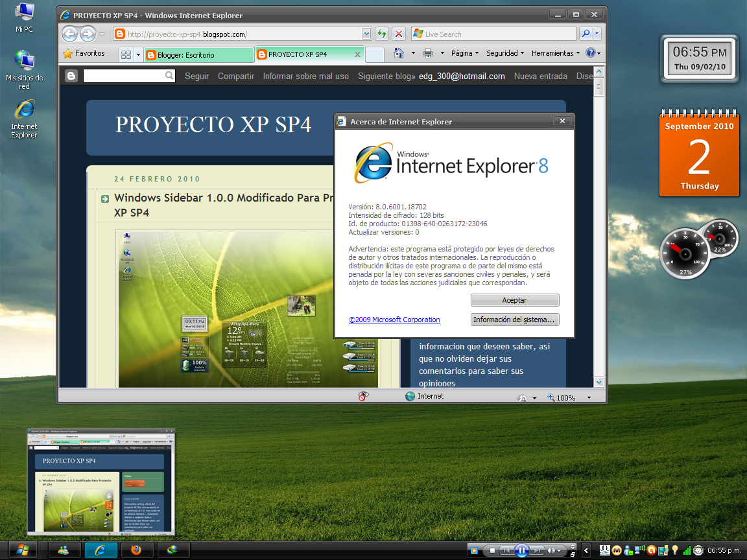747x560 pixels.
Task: Click page scrollbar up arrow
Action: pos(599,71)
